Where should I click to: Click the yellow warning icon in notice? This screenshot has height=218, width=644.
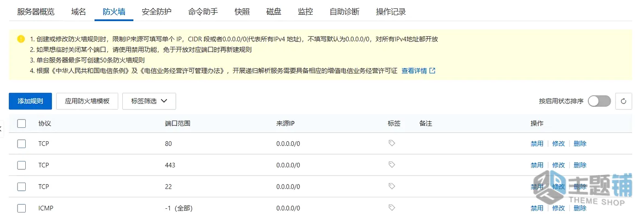coord(21,39)
